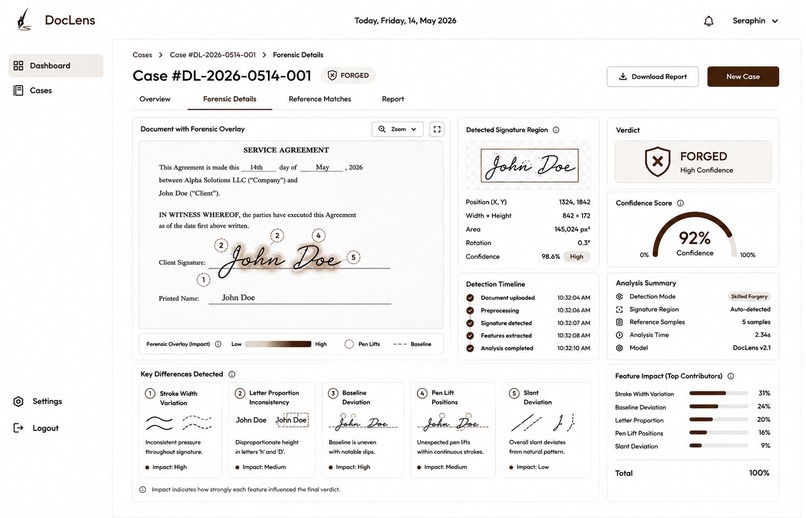806x518 pixels.
Task: Select the Forensic Details tab
Action: (x=230, y=99)
